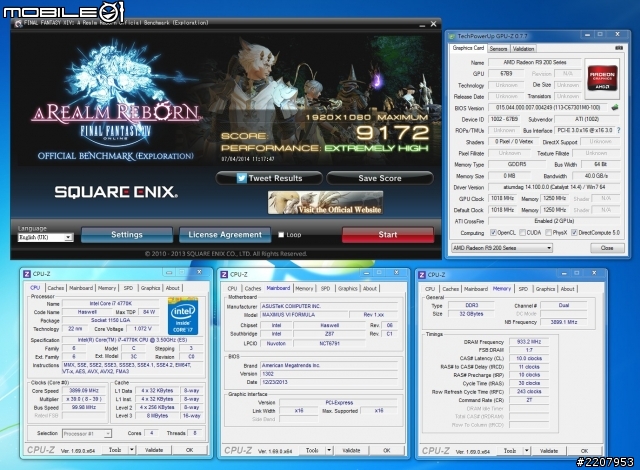Expand the Tools arrow in CPU tab window
640x470 pixels.
coord(131,450)
